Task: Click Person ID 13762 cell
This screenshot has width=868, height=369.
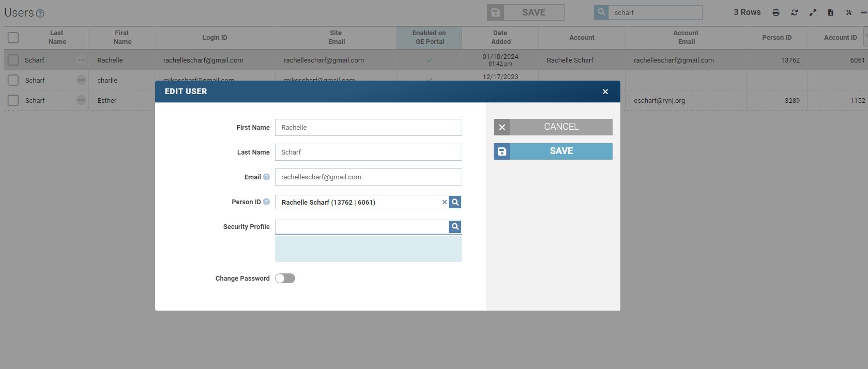Action: pos(790,60)
